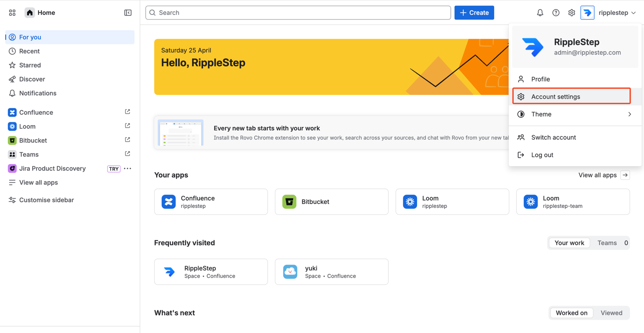Image resolution: width=644 pixels, height=333 pixels.
Task: Open Confluence external link icon in sidebar
Action: coord(128,112)
